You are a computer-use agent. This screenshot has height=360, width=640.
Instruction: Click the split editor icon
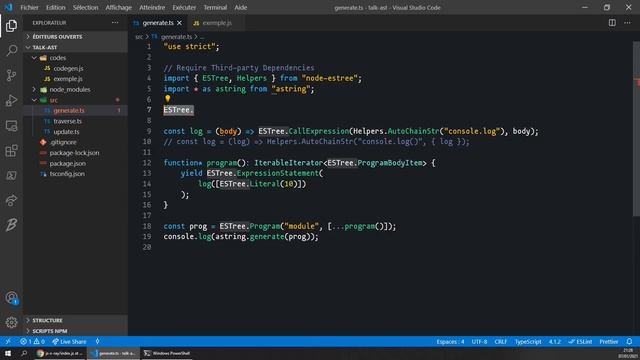point(612,23)
